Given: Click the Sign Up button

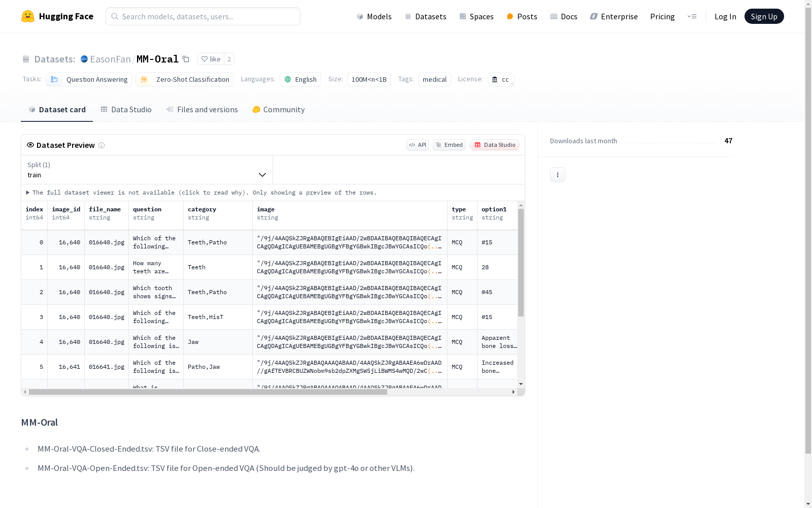Looking at the screenshot, I should [x=764, y=16].
